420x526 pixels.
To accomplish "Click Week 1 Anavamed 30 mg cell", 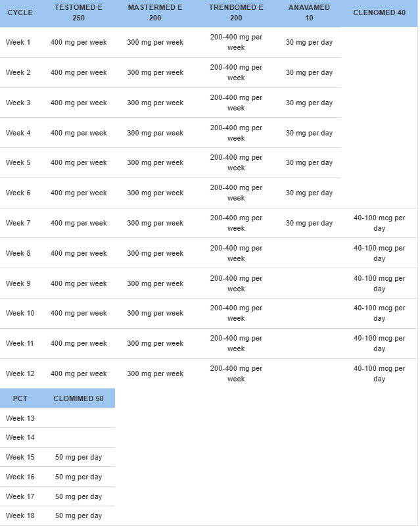I will point(309,43).
